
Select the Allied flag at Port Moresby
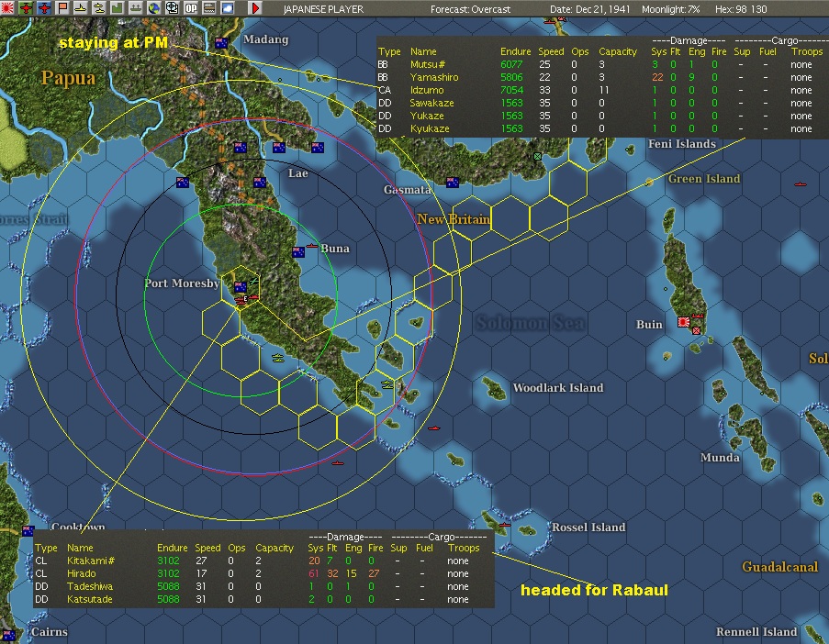tap(240, 287)
